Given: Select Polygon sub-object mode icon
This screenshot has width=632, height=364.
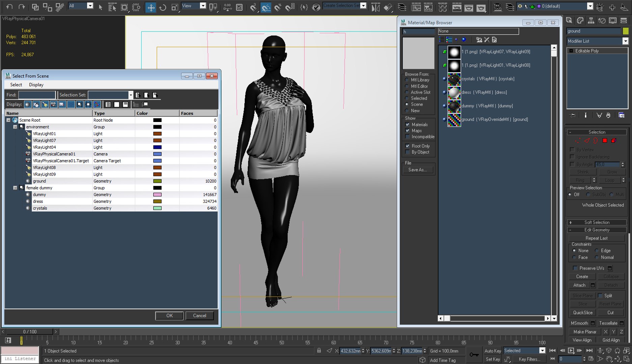Looking at the screenshot, I should tap(605, 141).
